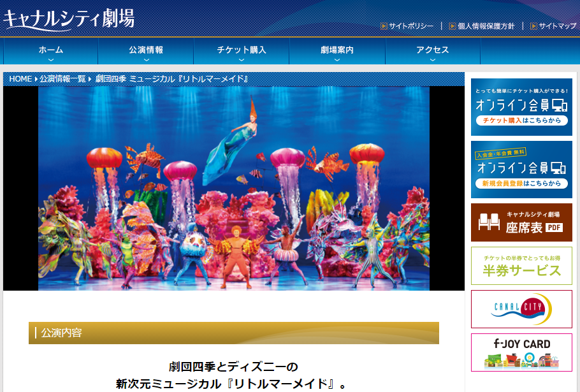Expand the chevron under ホーム
580x392 pixels.
[x=51, y=60]
